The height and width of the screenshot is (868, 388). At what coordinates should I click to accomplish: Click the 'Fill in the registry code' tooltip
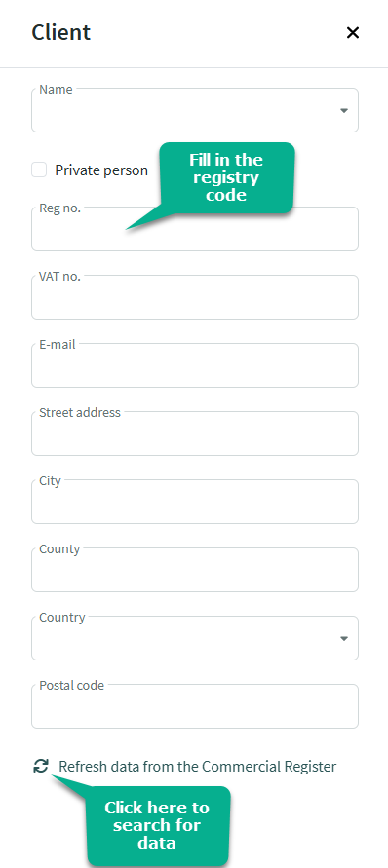click(226, 177)
